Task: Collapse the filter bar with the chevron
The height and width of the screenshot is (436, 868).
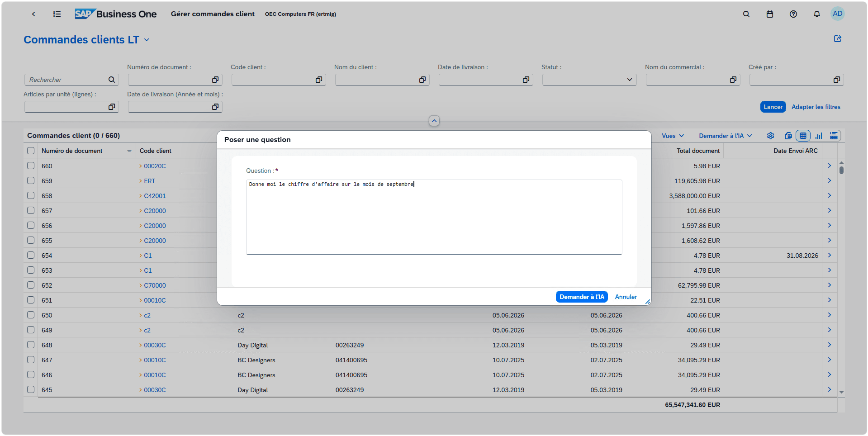Action: (434, 121)
